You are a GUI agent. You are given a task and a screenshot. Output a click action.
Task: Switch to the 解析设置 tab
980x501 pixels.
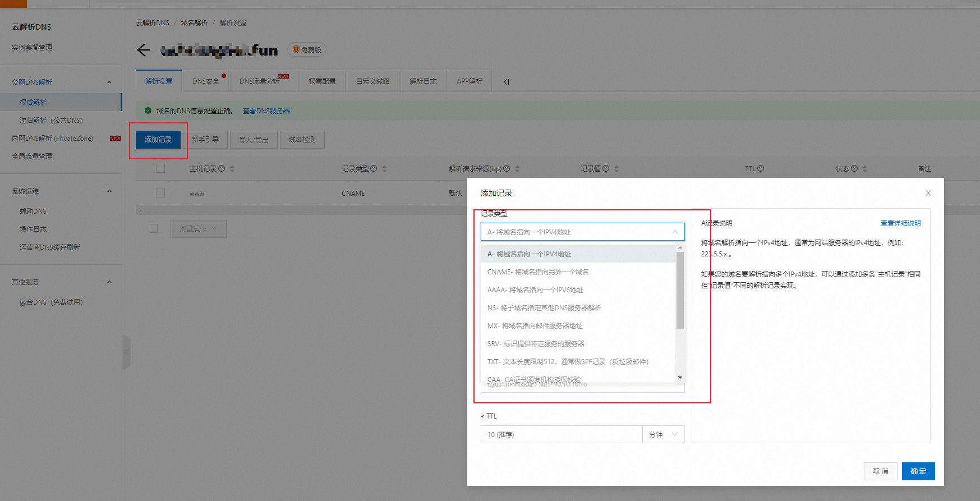click(159, 81)
